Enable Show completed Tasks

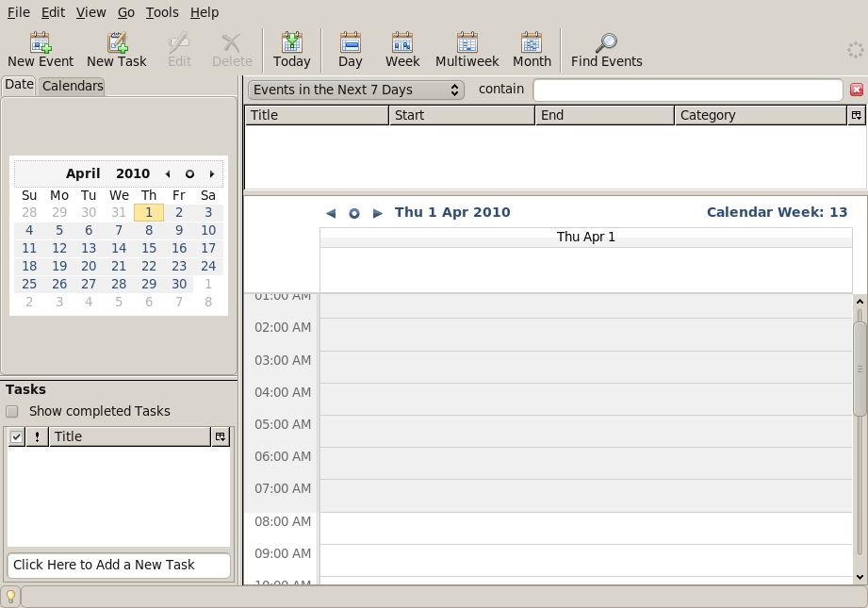(12, 411)
